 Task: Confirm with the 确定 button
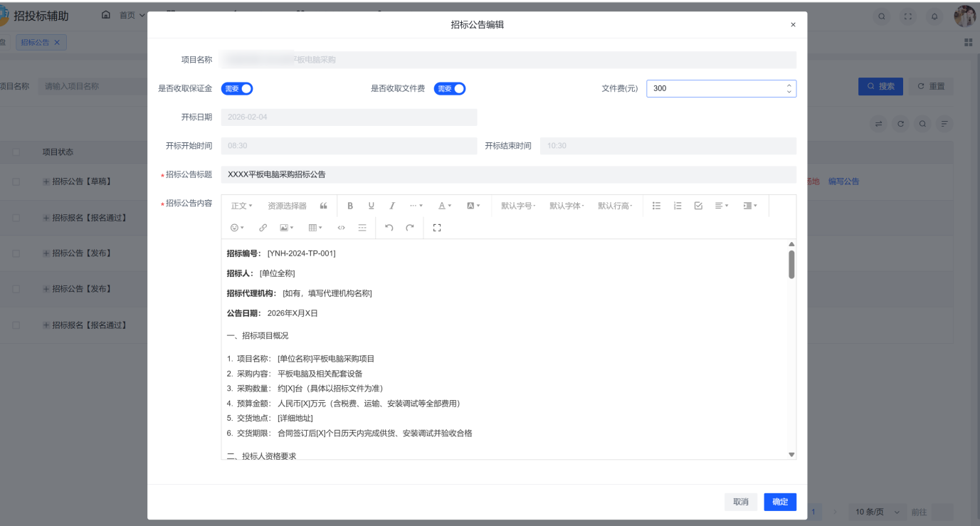[779, 502]
